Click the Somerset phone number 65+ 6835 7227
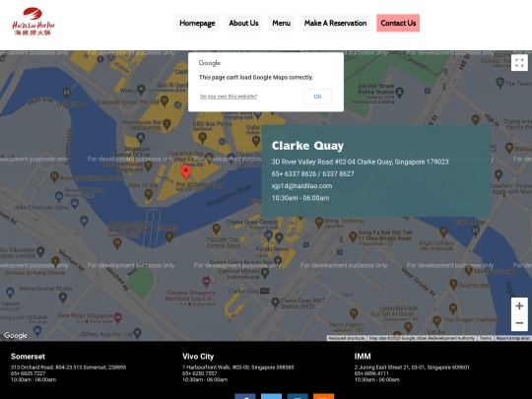The image size is (532, 399). [x=28, y=373]
